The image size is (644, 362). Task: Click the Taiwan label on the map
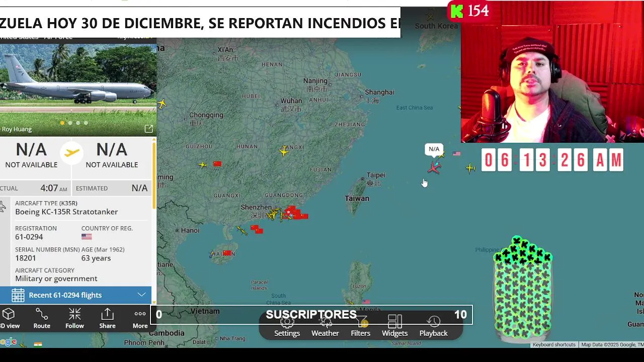tap(357, 198)
